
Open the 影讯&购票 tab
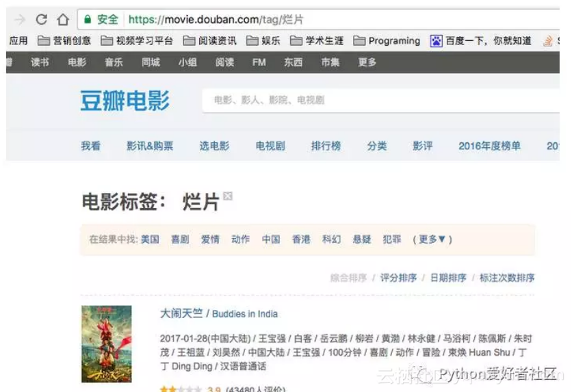150,146
